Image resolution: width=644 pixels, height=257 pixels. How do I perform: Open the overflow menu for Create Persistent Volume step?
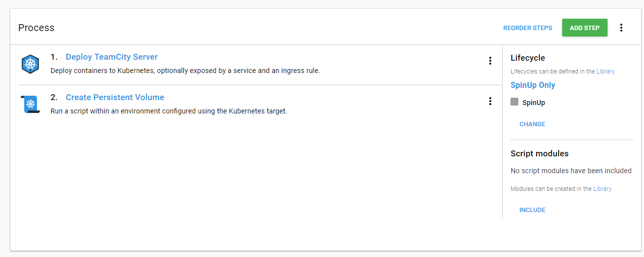[490, 101]
